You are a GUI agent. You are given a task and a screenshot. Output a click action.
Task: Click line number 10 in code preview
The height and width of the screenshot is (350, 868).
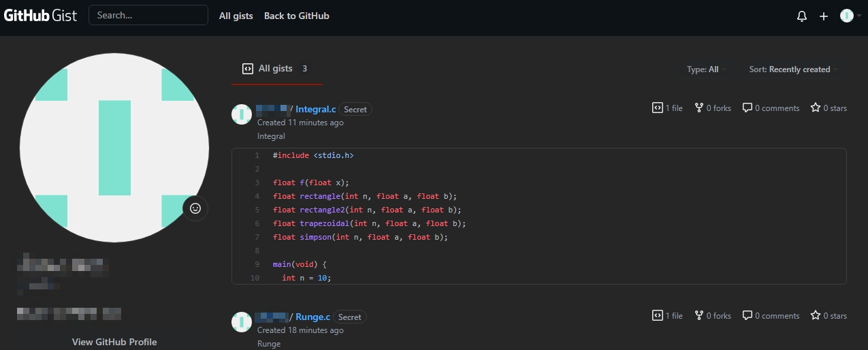pyautogui.click(x=255, y=278)
